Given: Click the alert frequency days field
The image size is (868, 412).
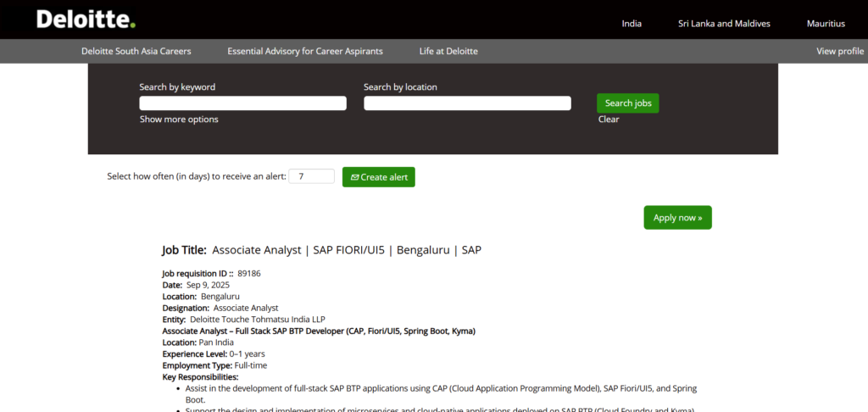Looking at the screenshot, I should [311, 176].
